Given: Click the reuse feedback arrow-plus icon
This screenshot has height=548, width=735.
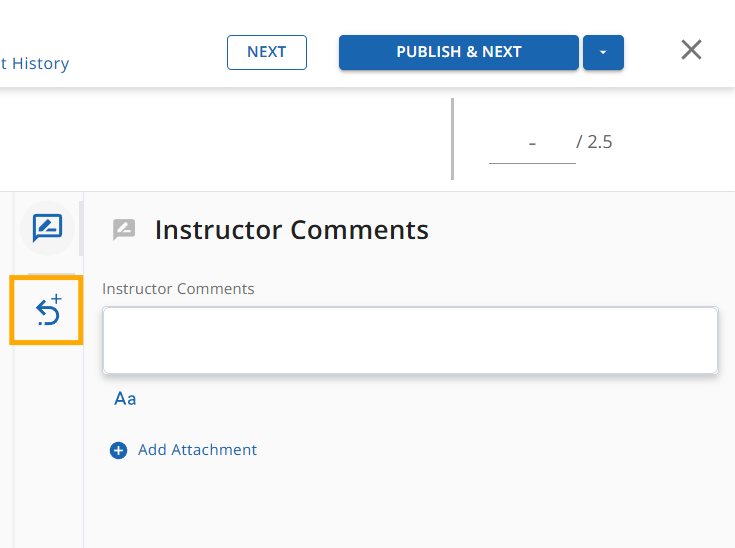Looking at the screenshot, I should coord(47,311).
